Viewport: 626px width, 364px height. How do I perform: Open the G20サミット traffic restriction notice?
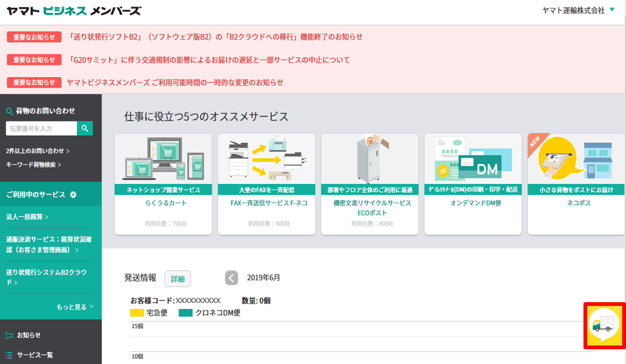pyautogui.click(x=209, y=60)
